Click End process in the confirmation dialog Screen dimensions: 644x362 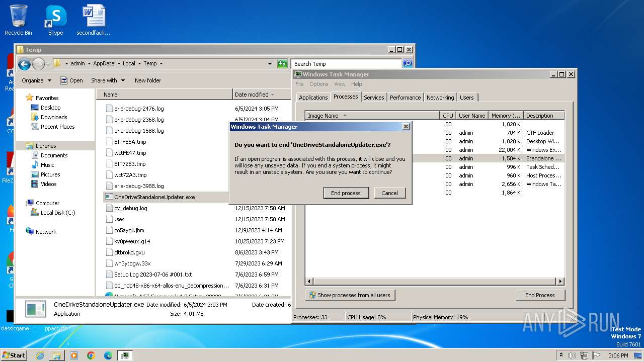(346, 193)
